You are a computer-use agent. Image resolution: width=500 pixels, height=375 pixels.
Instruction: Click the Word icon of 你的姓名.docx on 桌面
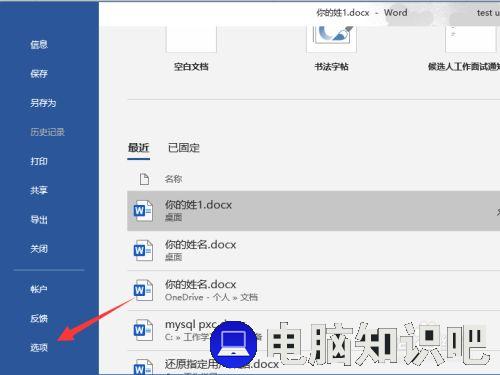pos(143,250)
